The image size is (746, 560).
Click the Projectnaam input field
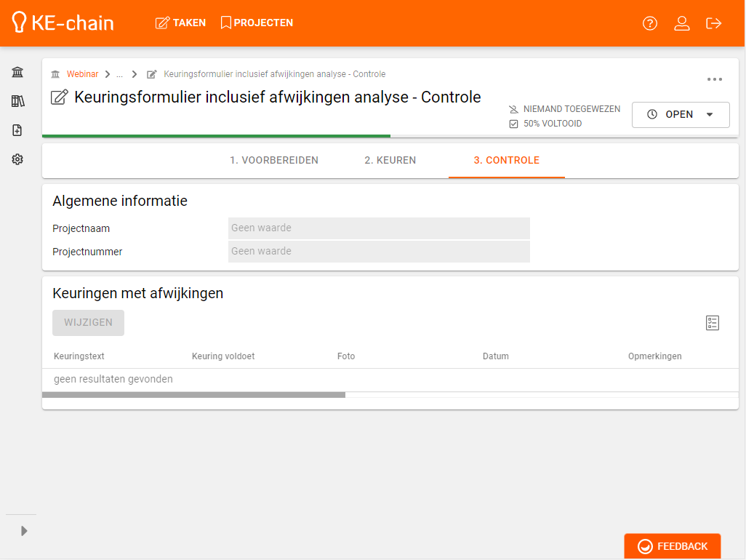379,228
